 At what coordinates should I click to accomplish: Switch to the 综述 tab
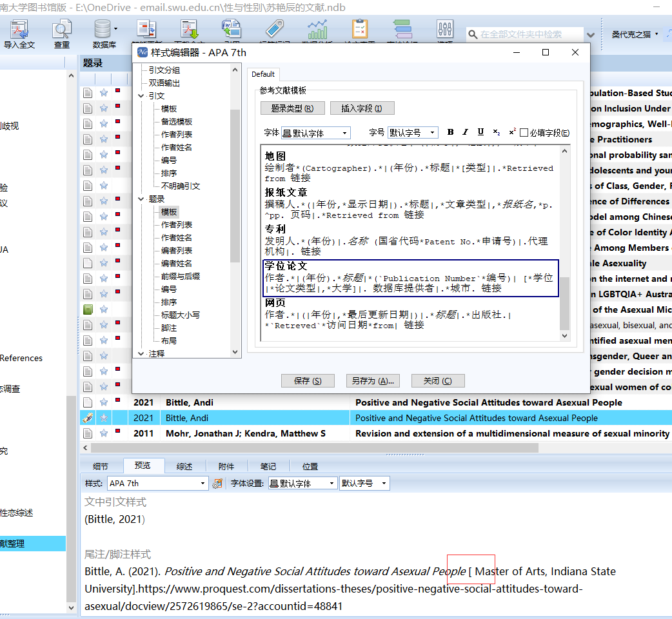click(184, 466)
